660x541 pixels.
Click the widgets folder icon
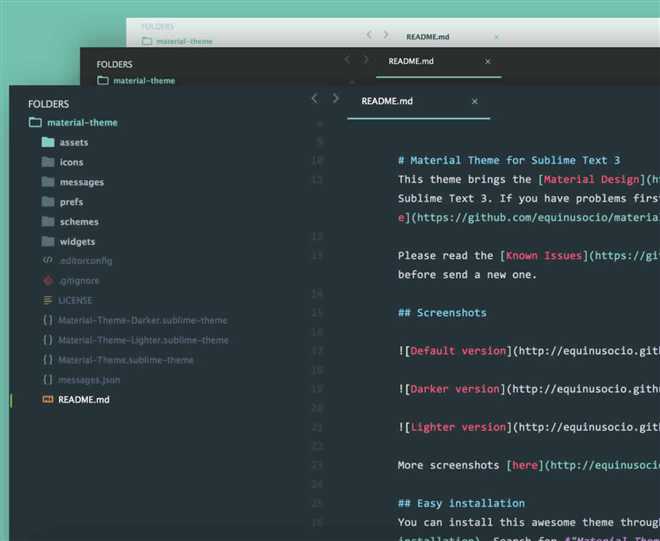coord(48,241)
